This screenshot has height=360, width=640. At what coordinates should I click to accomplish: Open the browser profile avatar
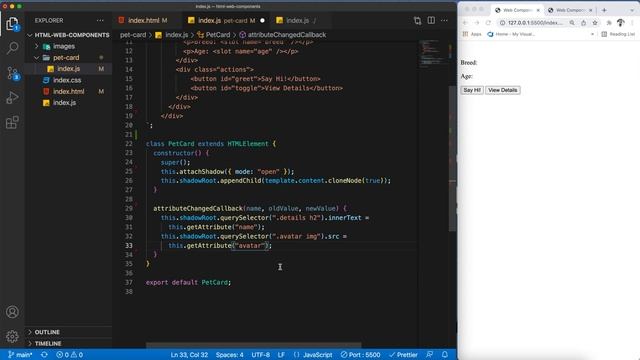coord(620,23)
